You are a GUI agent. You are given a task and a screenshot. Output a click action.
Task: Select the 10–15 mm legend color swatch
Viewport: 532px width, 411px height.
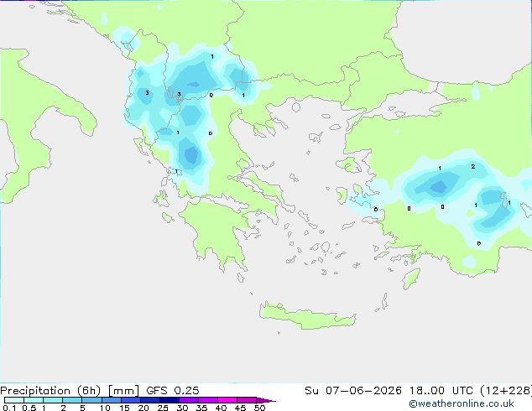[x=111, y=400]
